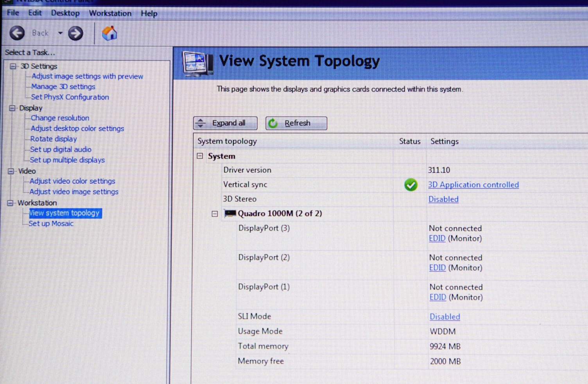Screen dimensions: 588x384
Task: Select Adjust video image settings
Action: point(74,192)
